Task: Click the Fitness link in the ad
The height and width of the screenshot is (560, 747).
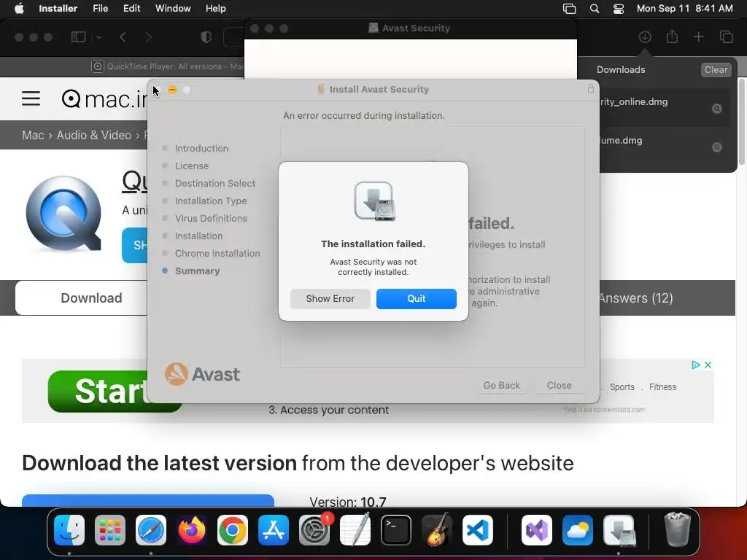Action: [662, 387]
